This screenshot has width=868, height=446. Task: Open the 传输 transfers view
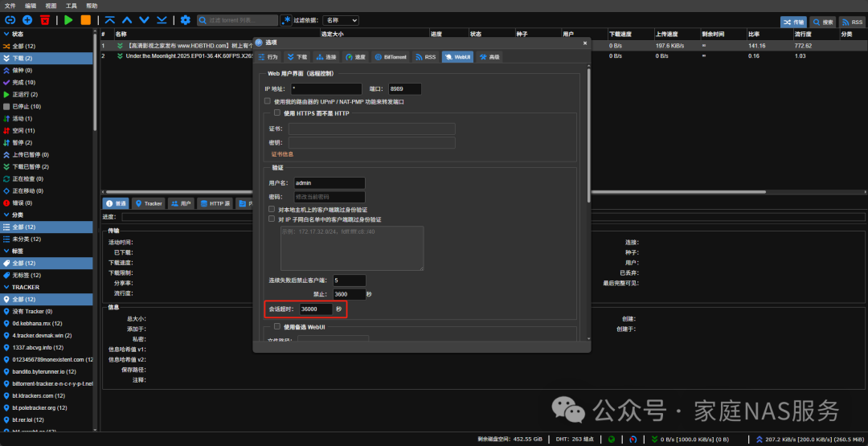click(793, 23)
